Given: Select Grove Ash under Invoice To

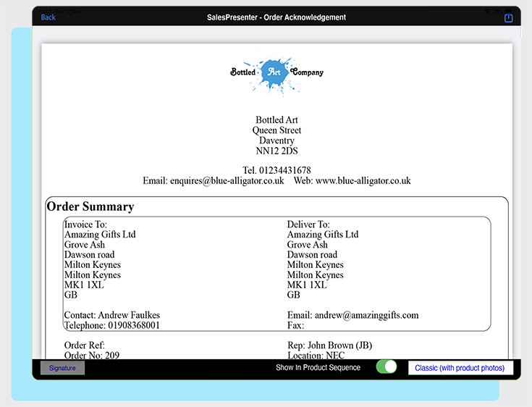Looking at the screenshot, I should pos(85,245).
